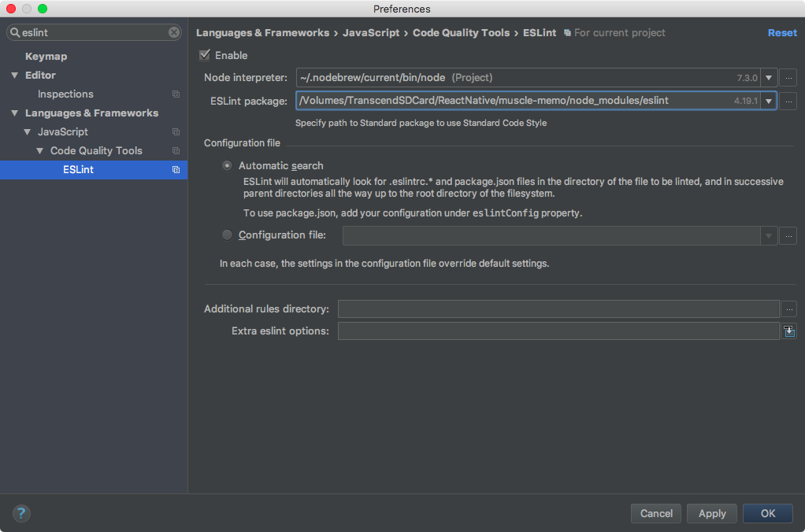Click project-level icon beside Inspections
The height and width of the screenshot is (532, 805).
coord(176,94)
